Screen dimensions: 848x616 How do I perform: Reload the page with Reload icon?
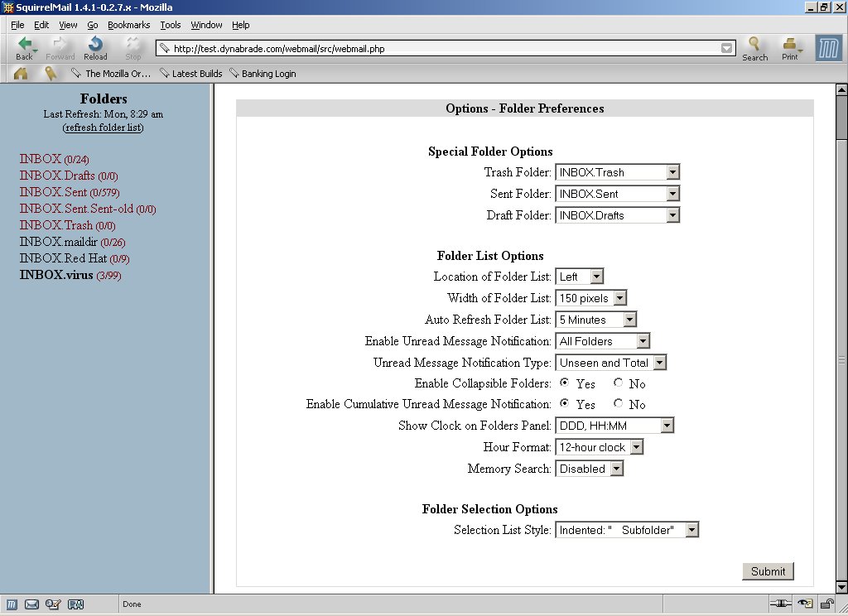(95, 45)
